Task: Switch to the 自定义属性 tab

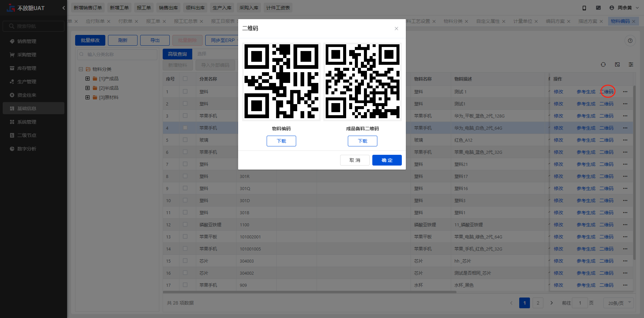Action: [488, 21]
